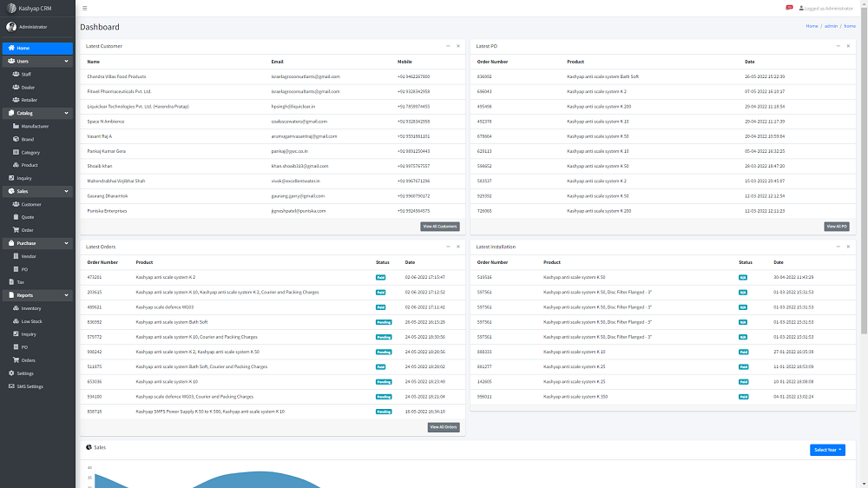
Task: Click the Kashyap CRM logo
Action: pyautogui.click(x=11, y=8)
